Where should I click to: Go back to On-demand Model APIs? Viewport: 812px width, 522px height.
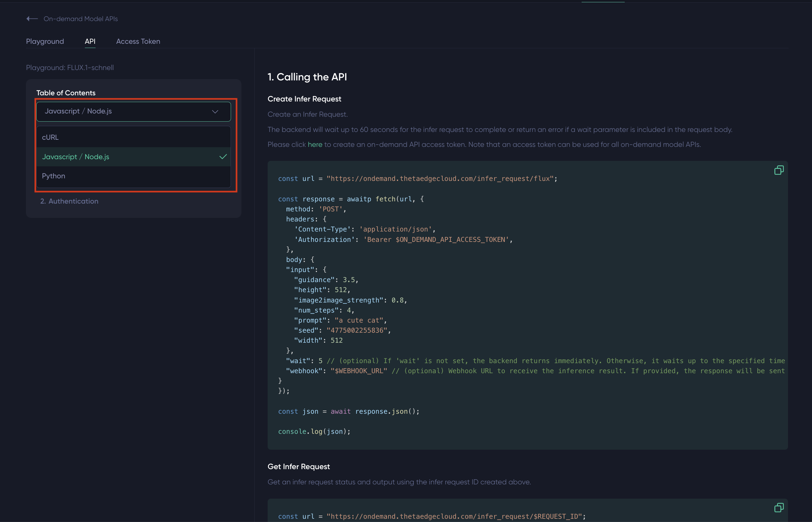click(x=81, y=19)
